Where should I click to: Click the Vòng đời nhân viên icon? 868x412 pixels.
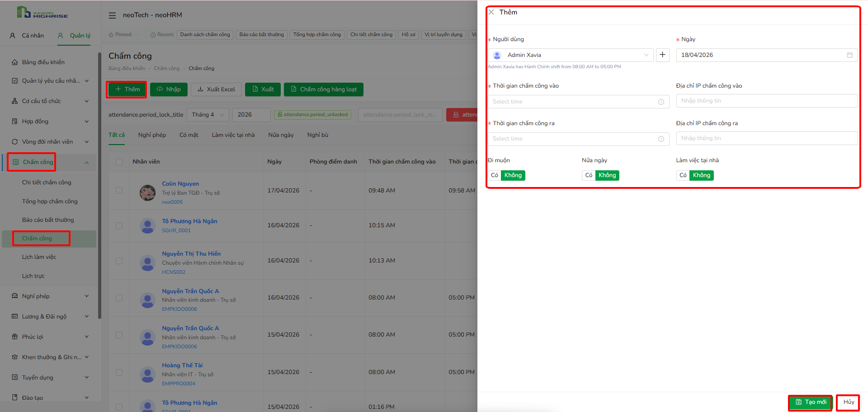[15, 142]
